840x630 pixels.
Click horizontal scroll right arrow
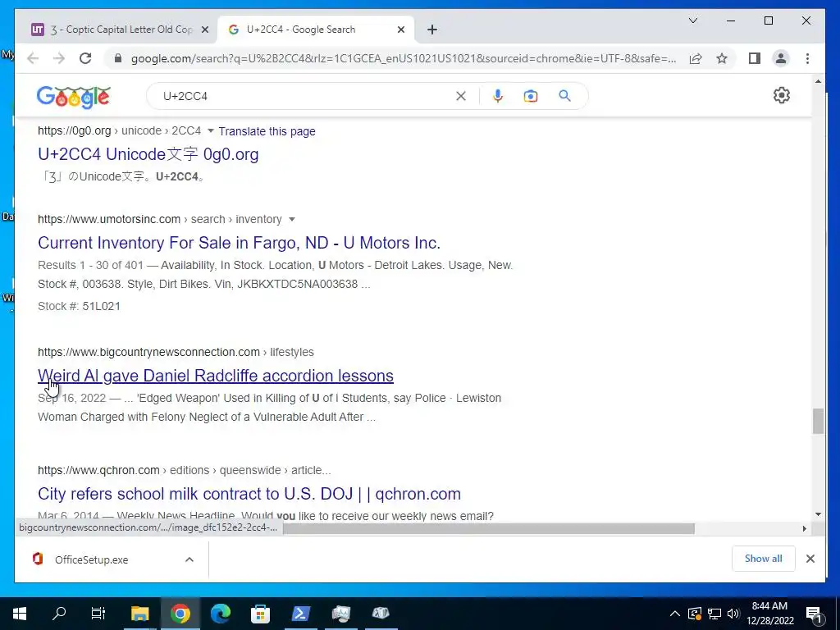[804, 529]
